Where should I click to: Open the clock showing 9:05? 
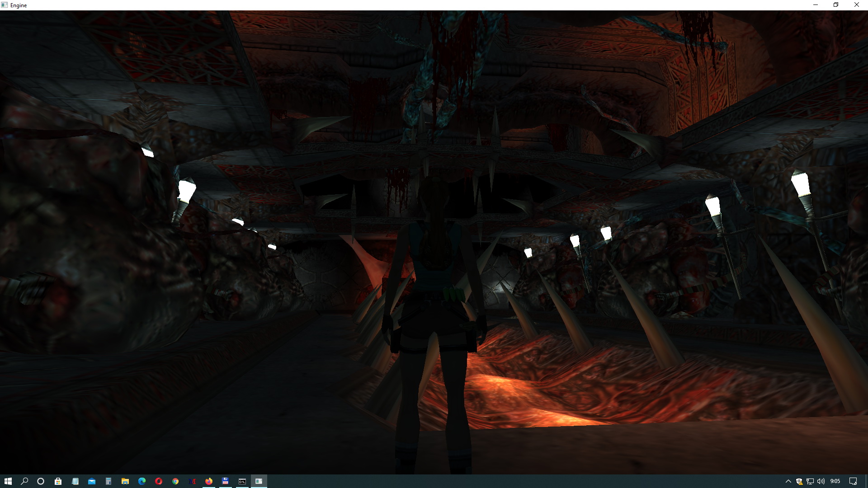(x=835, y=481)
